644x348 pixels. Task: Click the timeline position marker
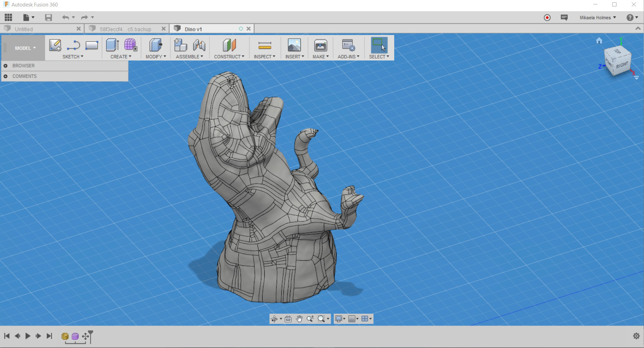90,333
